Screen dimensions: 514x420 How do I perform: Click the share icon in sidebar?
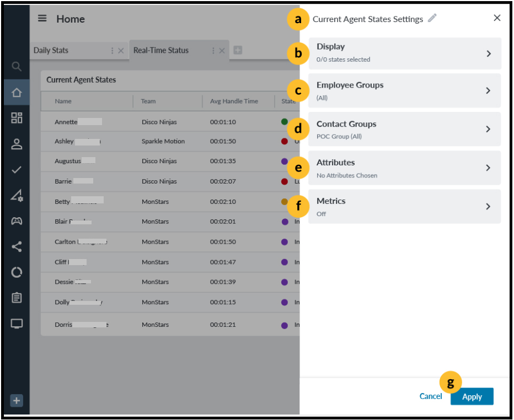(17, 247)
